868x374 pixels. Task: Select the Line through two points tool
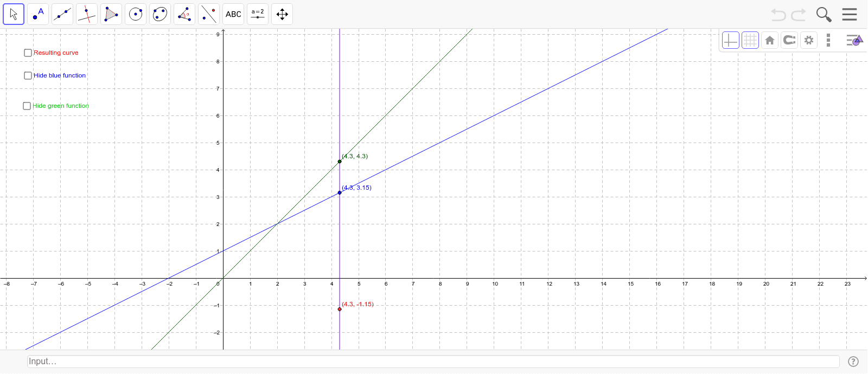[x=62, y=14]
